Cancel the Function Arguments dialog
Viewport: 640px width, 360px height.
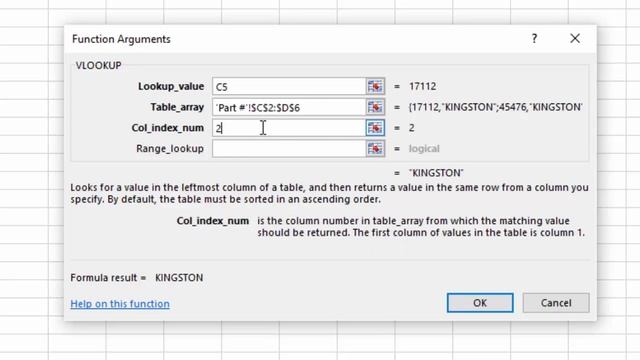pos(556,303)
